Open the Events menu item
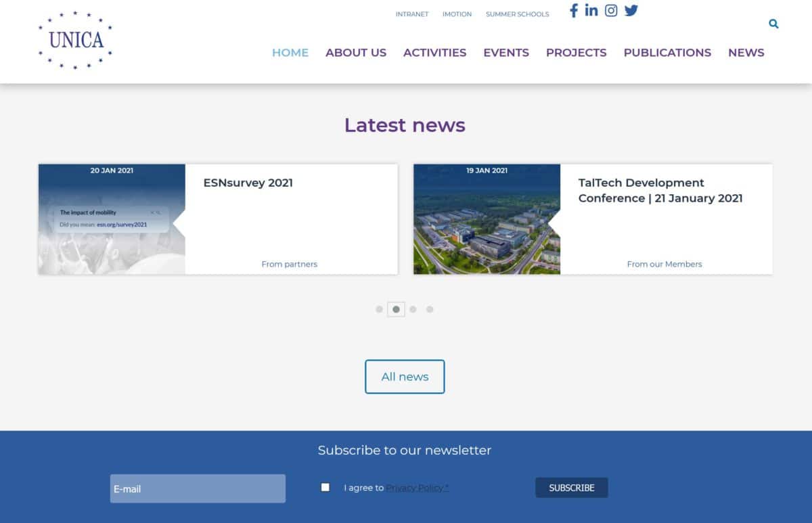Viewport: 812px width, 523px height. pyautogui.click(x=506, y=53)
